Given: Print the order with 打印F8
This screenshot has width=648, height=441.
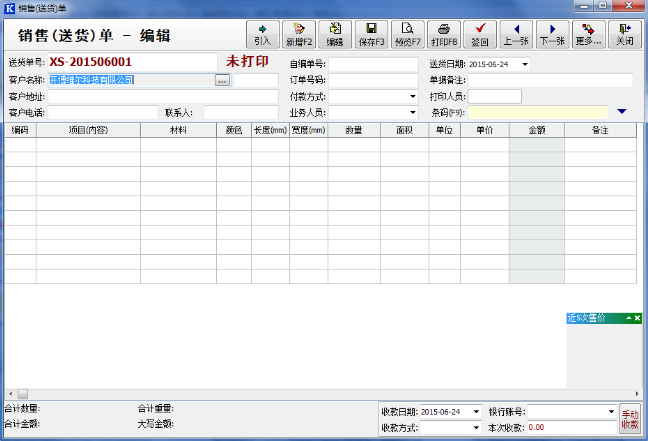Looking at the screenshot, I should [443, 35].
